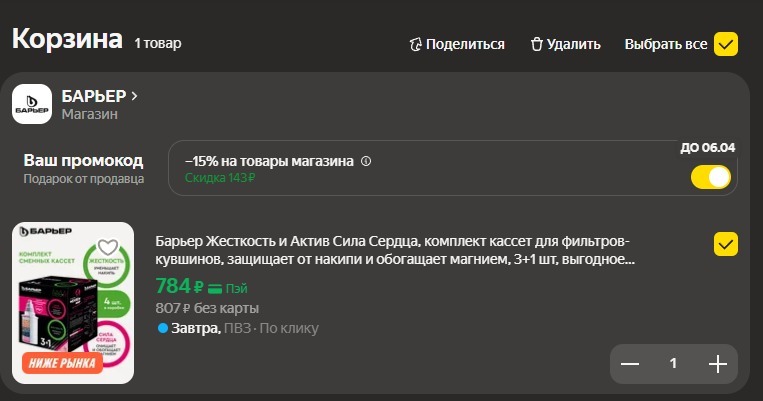Add product to favorites with the heart icon

coord(108,248)
